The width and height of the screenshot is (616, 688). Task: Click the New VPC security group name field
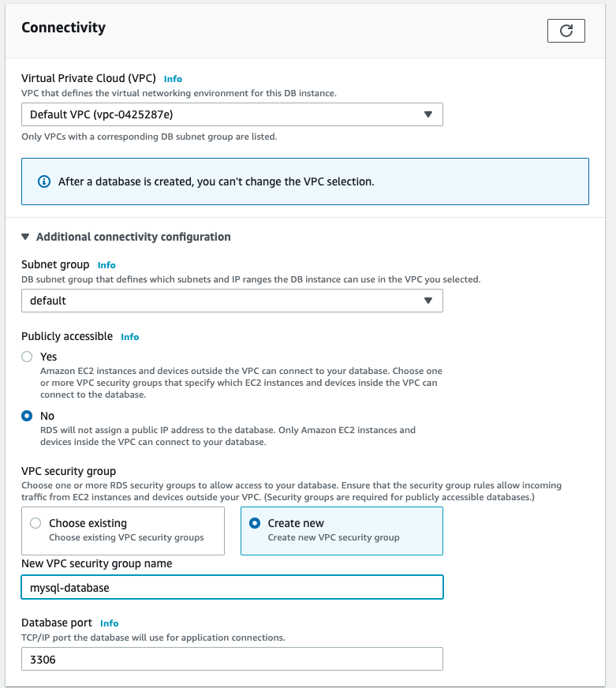(232, 587)
